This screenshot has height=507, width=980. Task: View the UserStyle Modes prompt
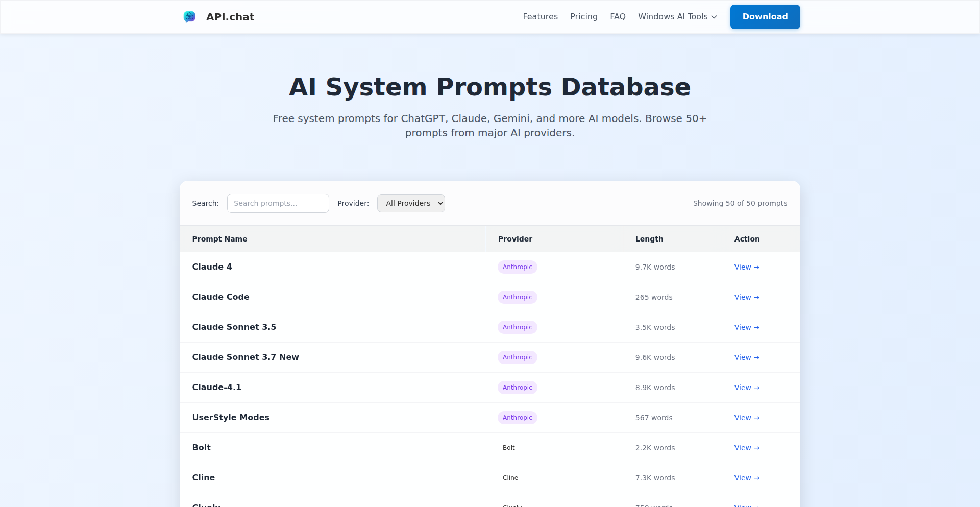[x=746, y=418]
